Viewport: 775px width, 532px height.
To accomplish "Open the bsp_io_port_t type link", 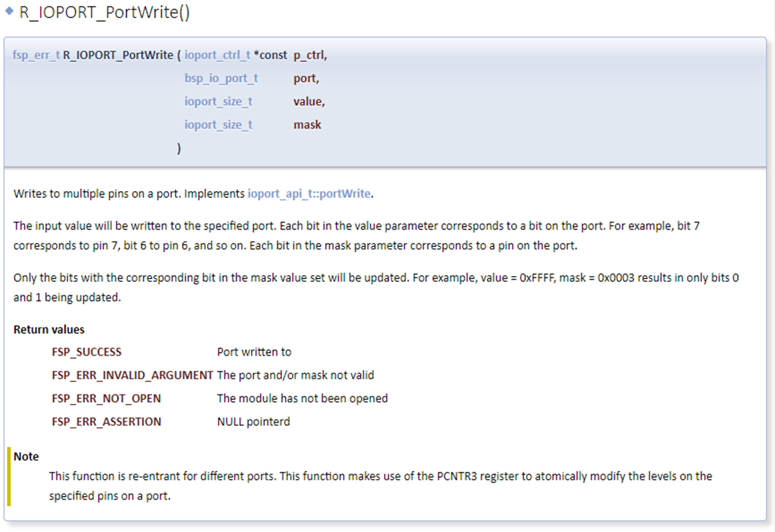I will 221,78.
